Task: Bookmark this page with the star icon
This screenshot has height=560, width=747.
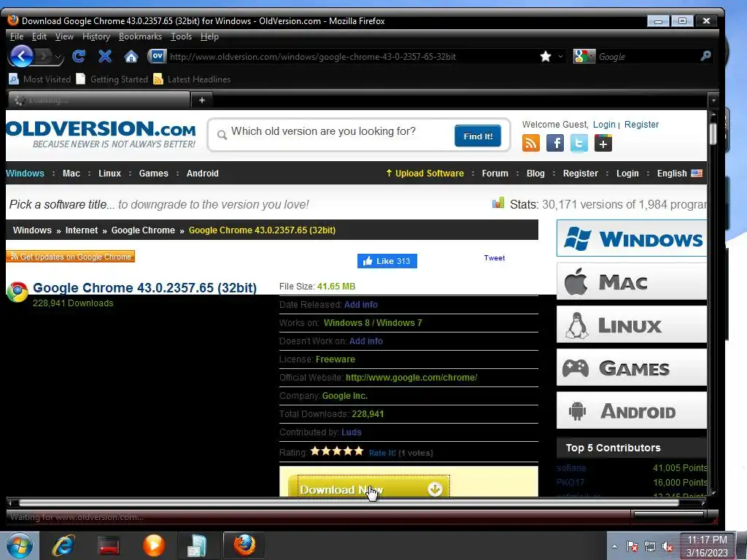Action: (546, 57)
